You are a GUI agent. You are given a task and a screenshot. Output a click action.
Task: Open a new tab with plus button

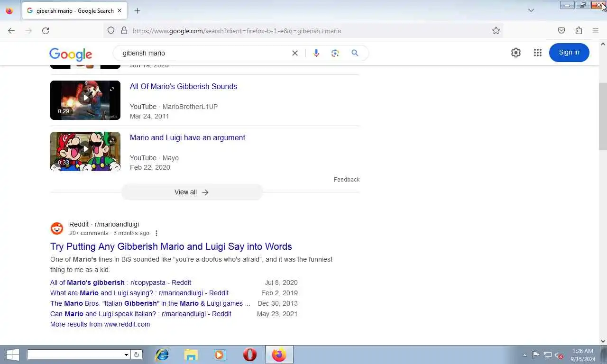point(138,10)
